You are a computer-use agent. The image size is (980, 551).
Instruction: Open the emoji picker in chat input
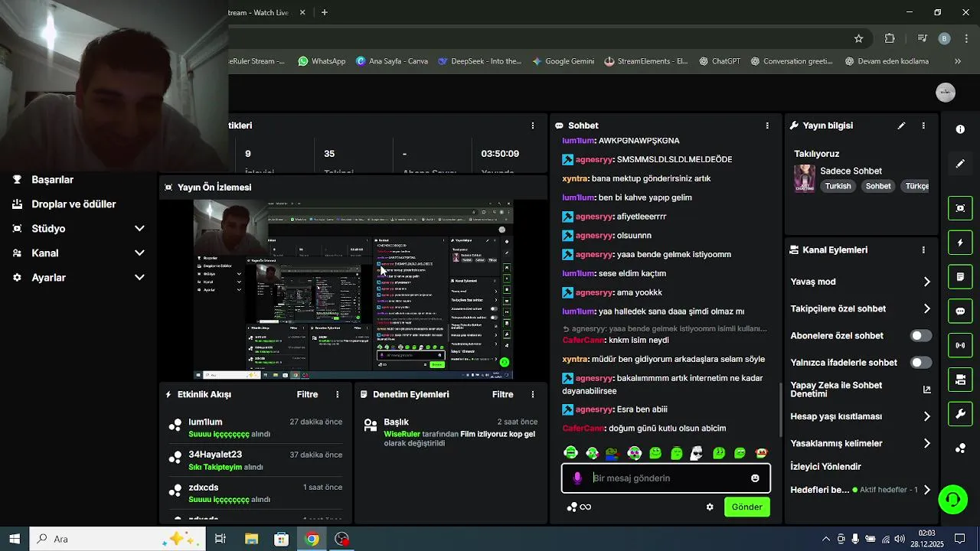coord(755,478)
